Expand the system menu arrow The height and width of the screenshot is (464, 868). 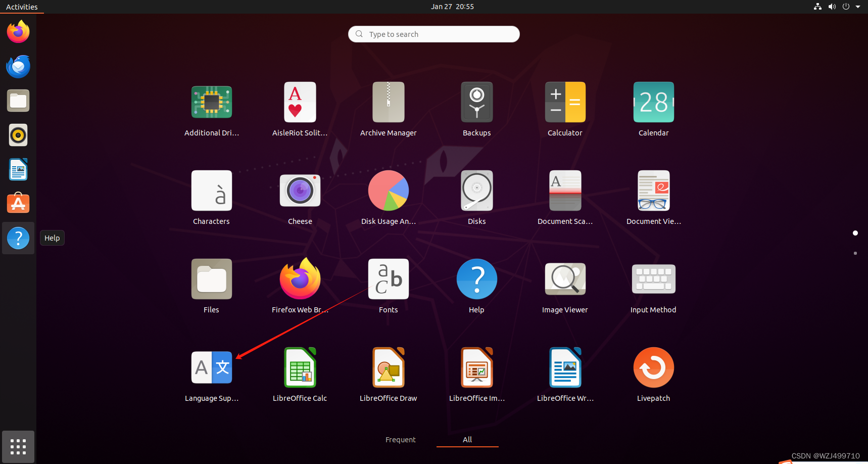point(858,7)
